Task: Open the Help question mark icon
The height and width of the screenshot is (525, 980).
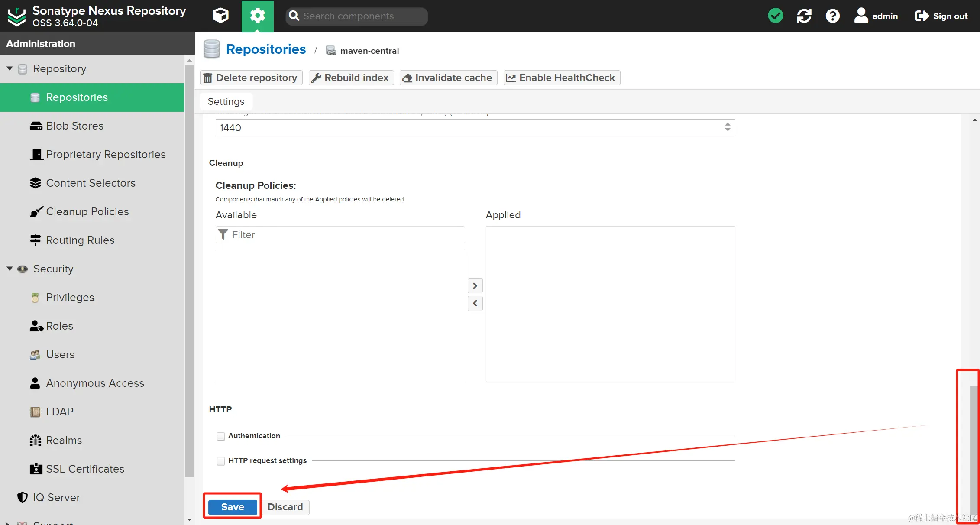Action: click(832, 16)
